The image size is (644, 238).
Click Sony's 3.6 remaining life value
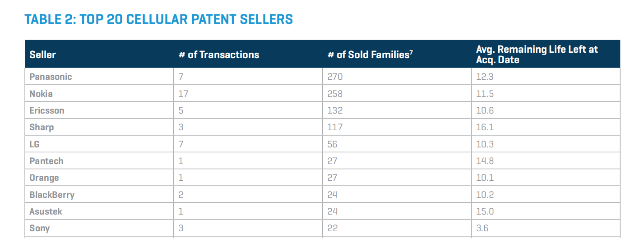[x=482, y=228]
